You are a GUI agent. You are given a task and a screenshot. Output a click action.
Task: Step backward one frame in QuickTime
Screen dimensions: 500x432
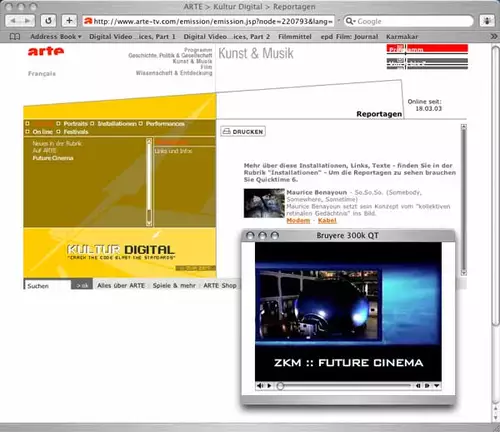[418, 386]
